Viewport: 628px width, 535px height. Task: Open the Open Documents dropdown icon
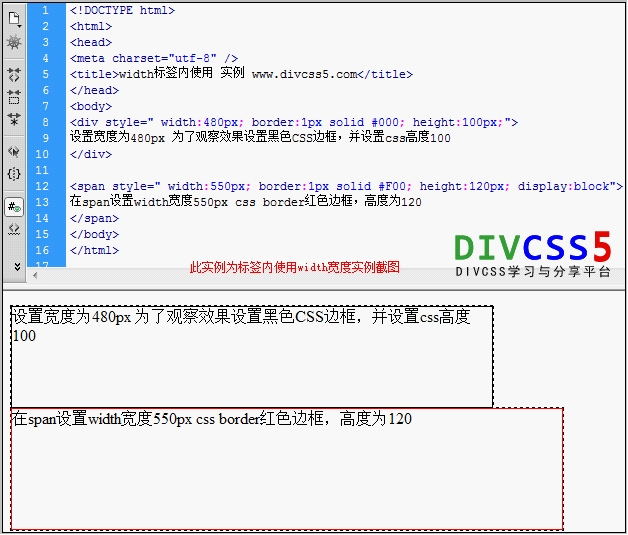pos(14,17)
